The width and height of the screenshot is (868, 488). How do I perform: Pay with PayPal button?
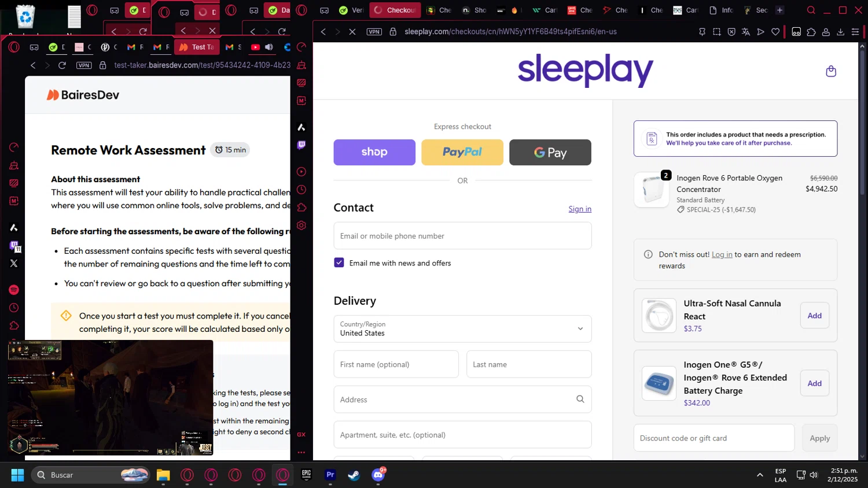point(462,152)
